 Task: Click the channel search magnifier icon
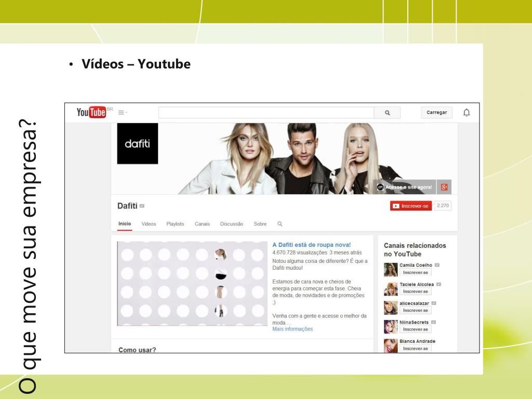pos(280,224)
